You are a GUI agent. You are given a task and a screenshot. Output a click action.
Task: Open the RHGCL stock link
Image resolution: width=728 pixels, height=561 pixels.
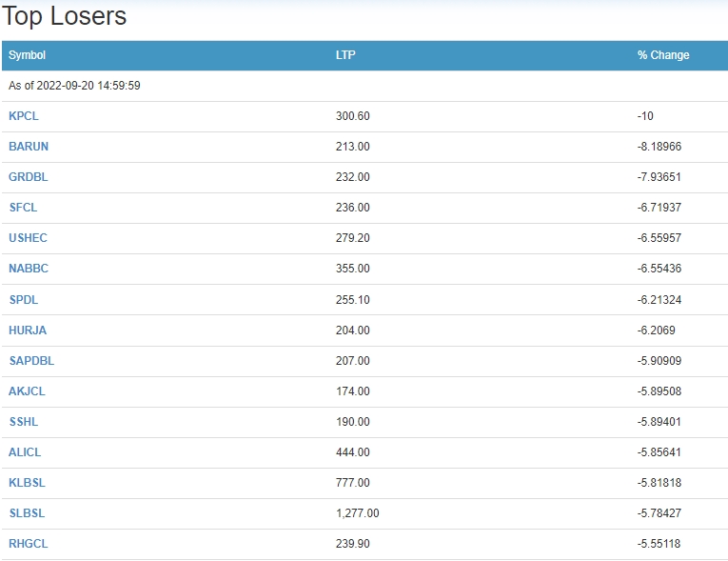(29, 544)
